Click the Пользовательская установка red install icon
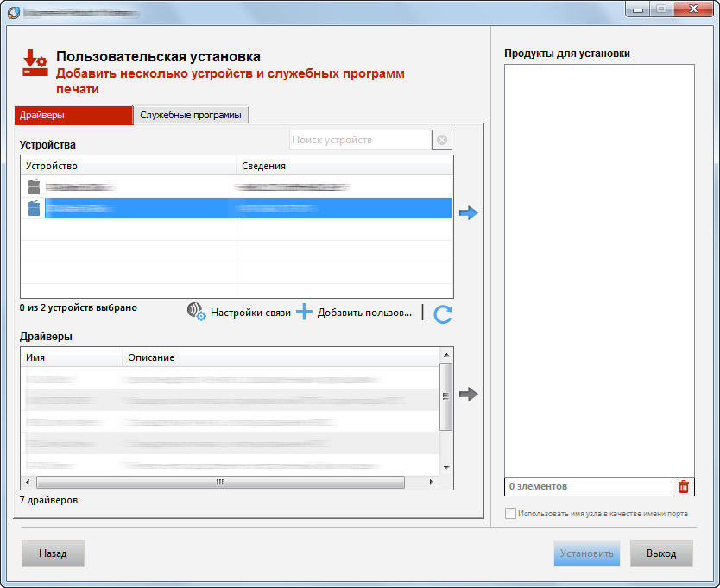720x588 pixels. pyautogui.click(x=35, y=63)
